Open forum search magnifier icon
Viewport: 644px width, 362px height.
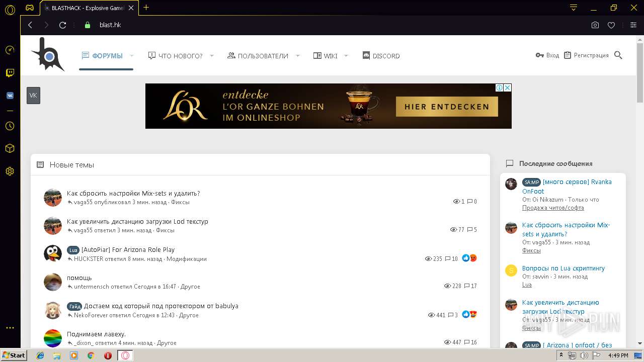point(618,55)
